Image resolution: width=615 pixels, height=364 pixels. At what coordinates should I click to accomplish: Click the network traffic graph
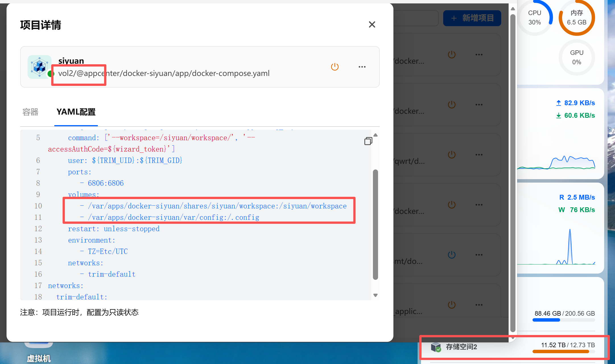[x=556, y=162]
